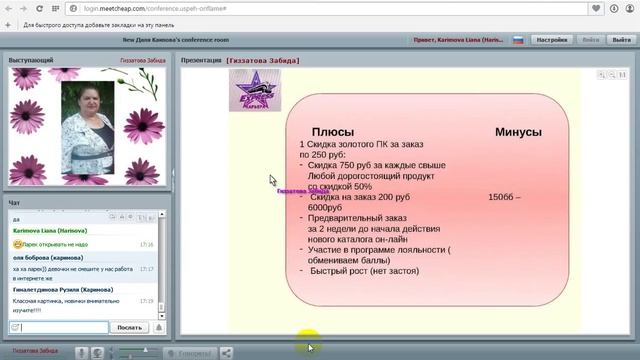Select chat sender Гиналетдинова Рузиля
This screenshot has width=640, height=360.
(63, 289)
